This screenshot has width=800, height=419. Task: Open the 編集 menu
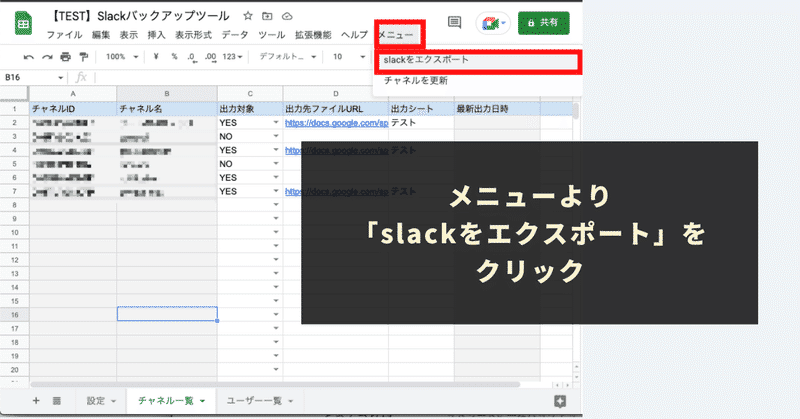101,35
